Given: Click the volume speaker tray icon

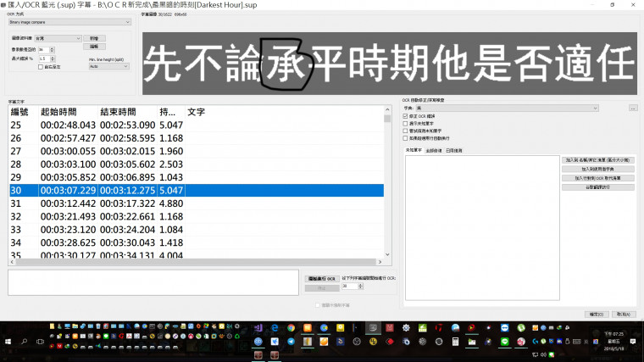Looking at the screenshot, I should 543,354.
